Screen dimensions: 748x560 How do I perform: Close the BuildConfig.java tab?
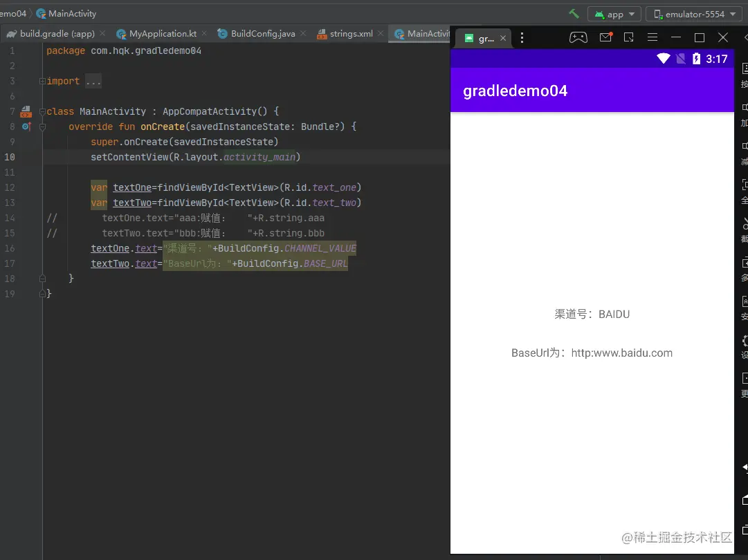303,33
